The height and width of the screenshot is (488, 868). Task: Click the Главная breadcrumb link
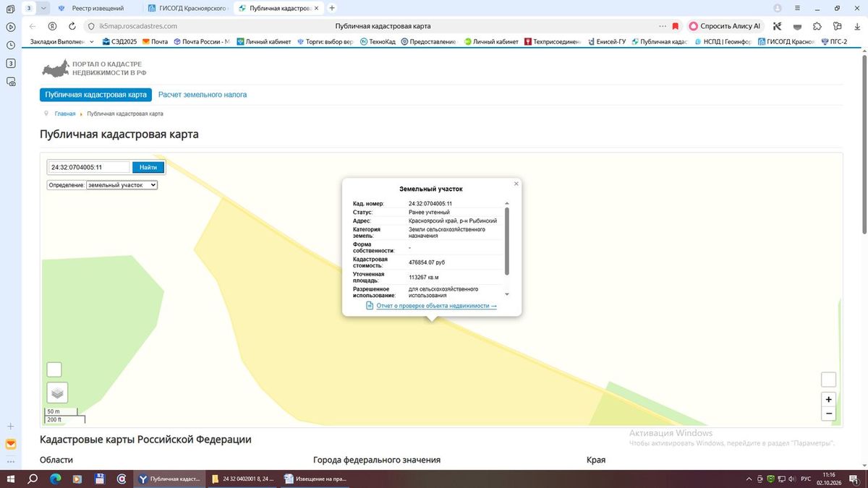[65, 114]
